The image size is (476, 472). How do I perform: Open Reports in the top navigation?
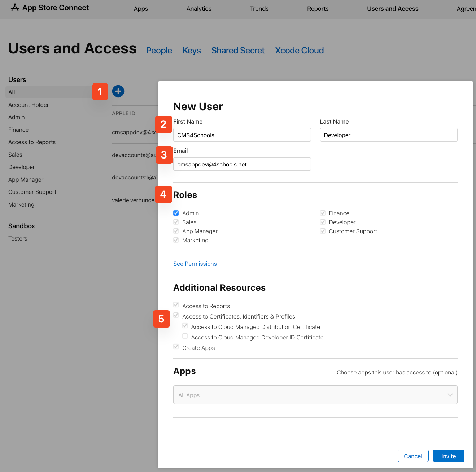[x=318, y=9]
